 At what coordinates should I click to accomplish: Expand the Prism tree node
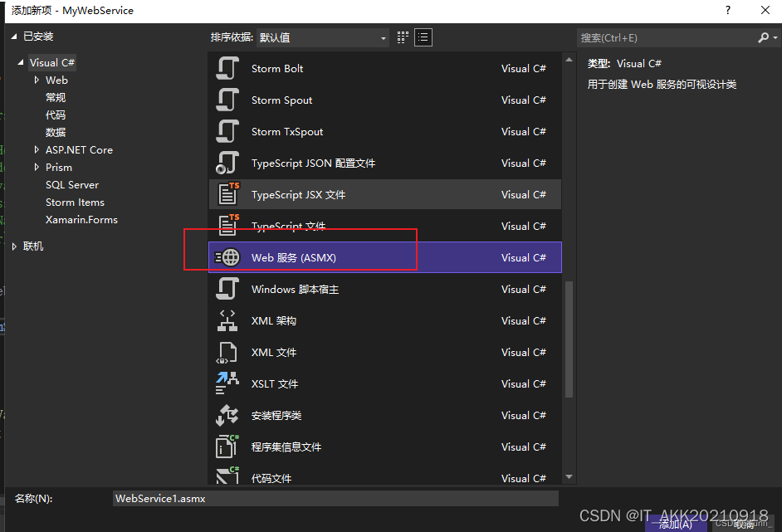tap(37, 167)
